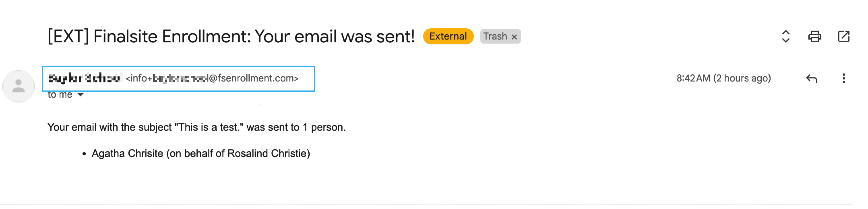868x209 pixels.
Task: Click the sender's gray avatar icon
Action: 19,86
